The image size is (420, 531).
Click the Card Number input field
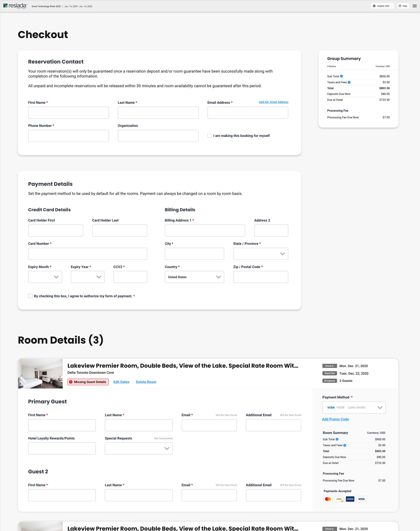pos(88,254)
